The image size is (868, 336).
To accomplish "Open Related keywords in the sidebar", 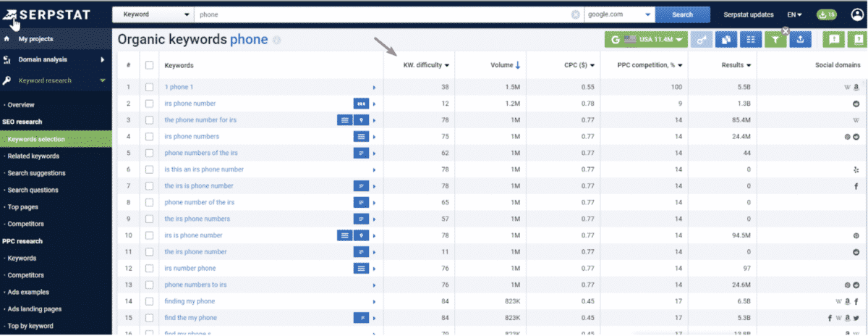I will (x=33, y=156).
